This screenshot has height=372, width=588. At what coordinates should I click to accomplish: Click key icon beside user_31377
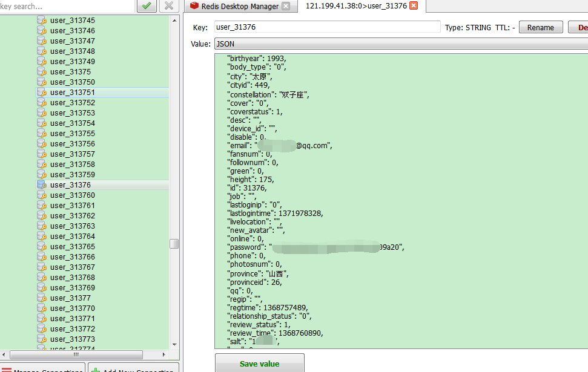42,298
